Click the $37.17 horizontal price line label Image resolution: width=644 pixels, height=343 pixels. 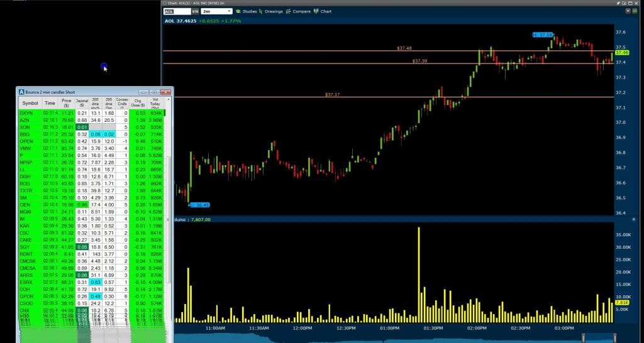(332, 94)
